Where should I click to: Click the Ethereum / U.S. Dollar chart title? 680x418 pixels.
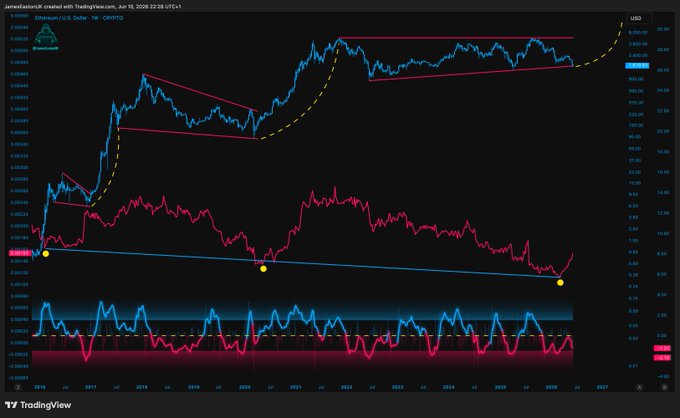pyautogui.click(x=79, y=18)
